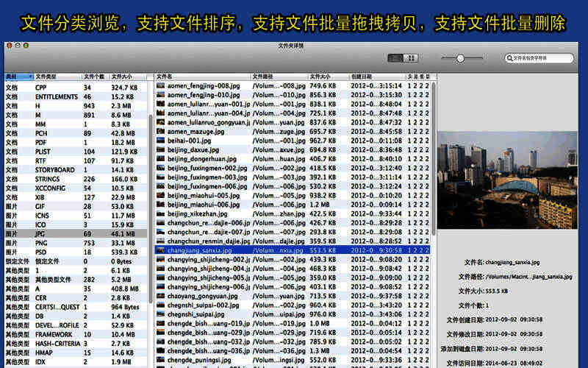Click the thumbnail icon of chengde_puningsi.jpg
This screenshot has width=588, height=368.
click(x=161, y=360)
